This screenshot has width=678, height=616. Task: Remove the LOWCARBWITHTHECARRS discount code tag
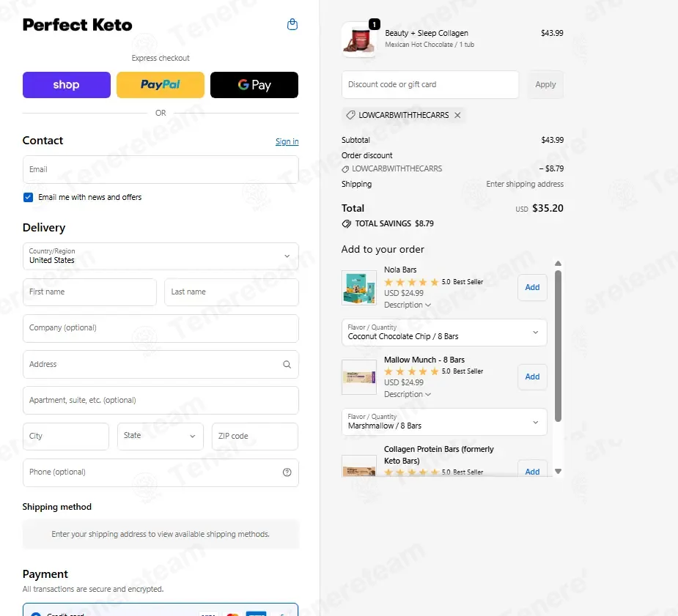coord(457,115)
